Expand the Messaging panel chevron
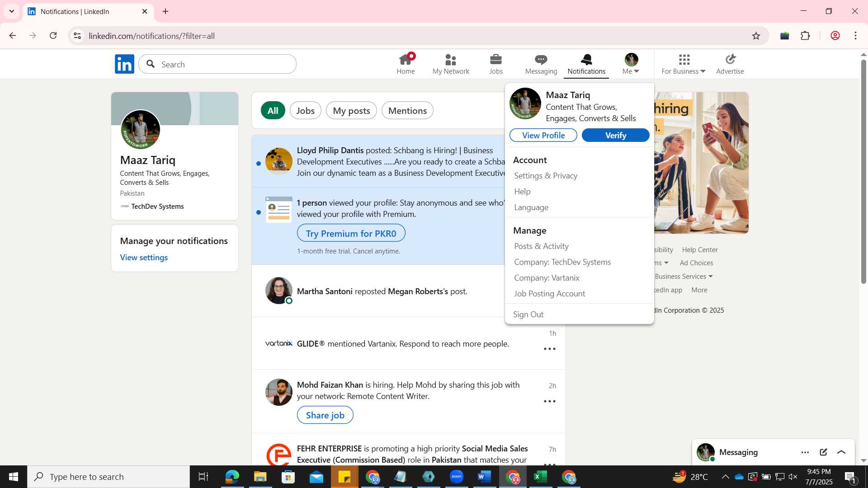Screen dimensions: 868x488 (841, 452)
